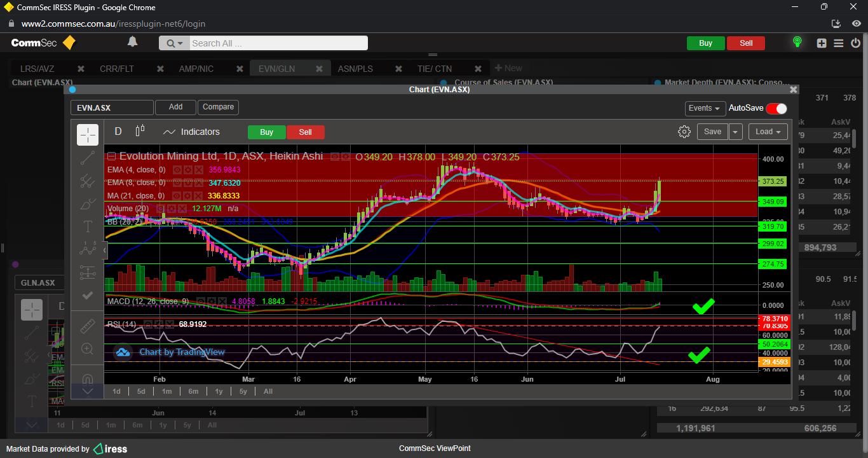Select the 6m time range
868x458 pixels.
tap(193, 391)
